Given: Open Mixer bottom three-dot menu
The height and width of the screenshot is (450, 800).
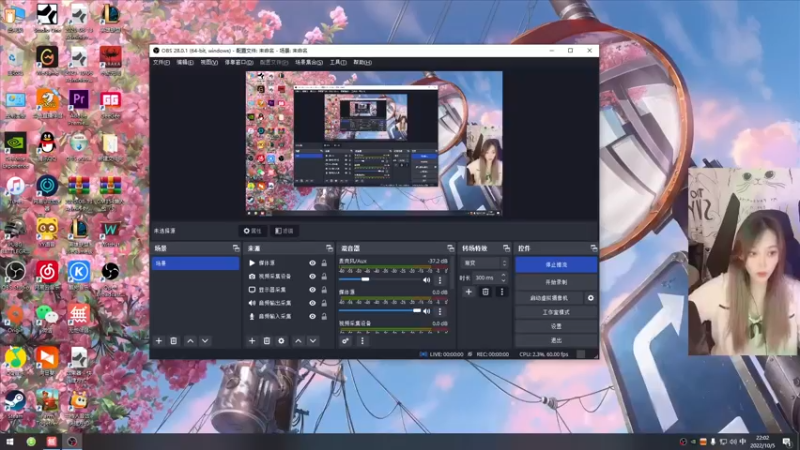Looking at the screenshot, I should point(362,341).
